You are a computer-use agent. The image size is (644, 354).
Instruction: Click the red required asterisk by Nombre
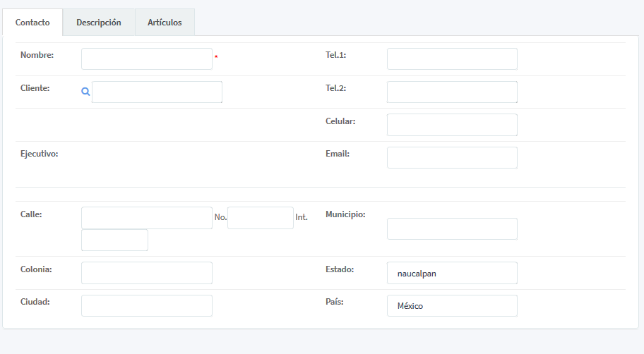(216, 58)
